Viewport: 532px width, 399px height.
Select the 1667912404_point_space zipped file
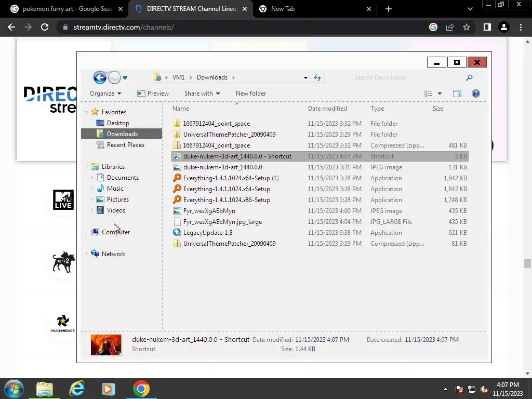(320, 145)
